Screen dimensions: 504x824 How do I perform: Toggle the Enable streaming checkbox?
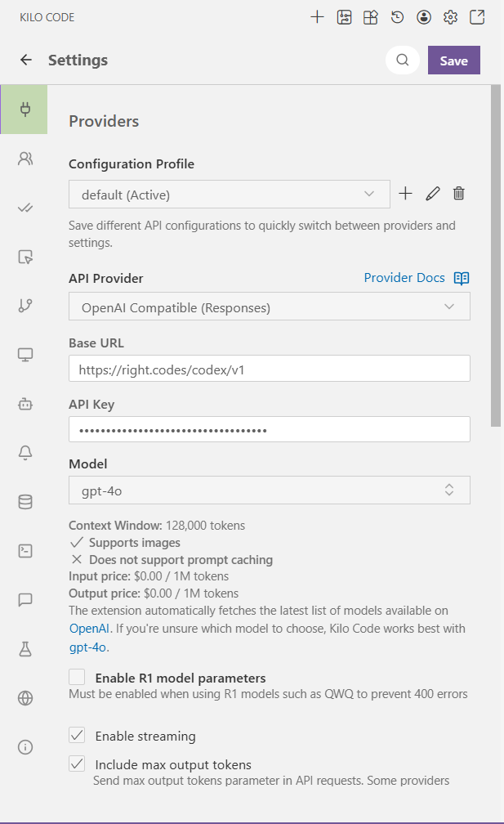click(78, 735)
